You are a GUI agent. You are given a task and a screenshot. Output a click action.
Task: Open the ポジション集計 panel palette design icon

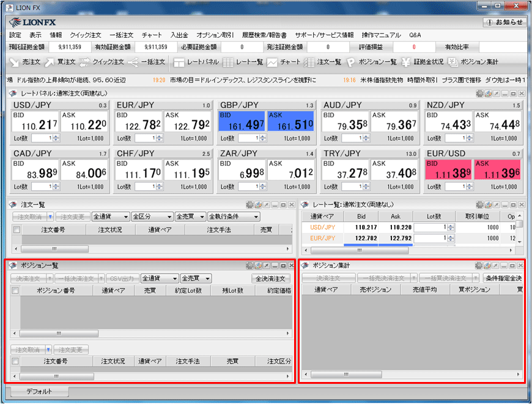tap(487, 265)
